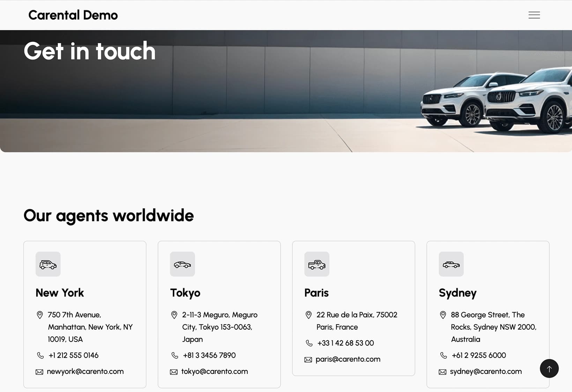The image size is (572, 392).
Task: Click the Carental Demo logo
Action: [73, 15]
